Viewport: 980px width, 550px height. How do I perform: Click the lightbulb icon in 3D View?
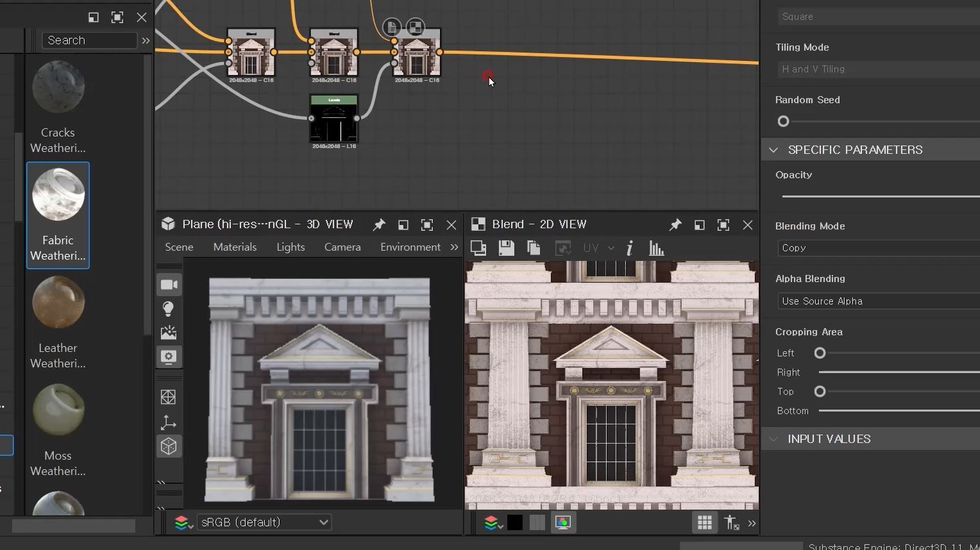169,309
